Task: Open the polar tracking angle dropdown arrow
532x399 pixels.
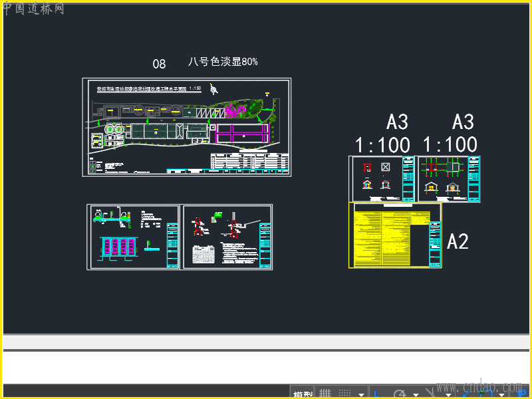Action: 416,395
